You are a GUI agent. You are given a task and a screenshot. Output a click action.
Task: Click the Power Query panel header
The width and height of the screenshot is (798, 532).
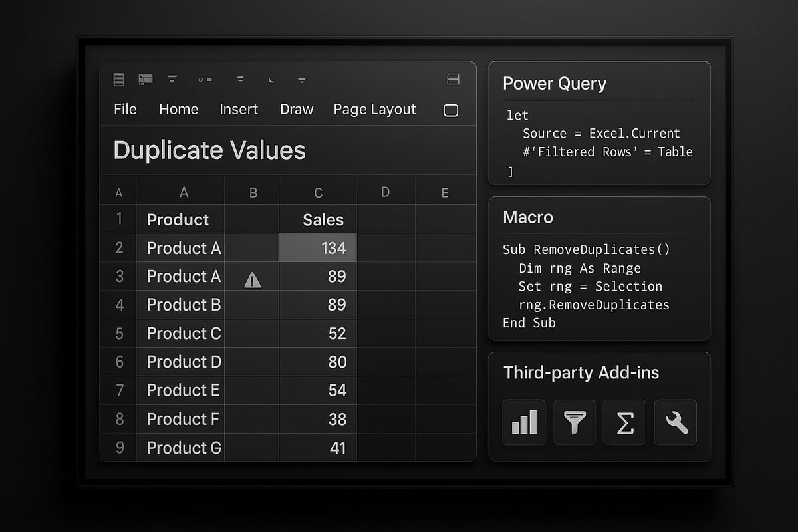pyautogui.click(x=555, y=84)
